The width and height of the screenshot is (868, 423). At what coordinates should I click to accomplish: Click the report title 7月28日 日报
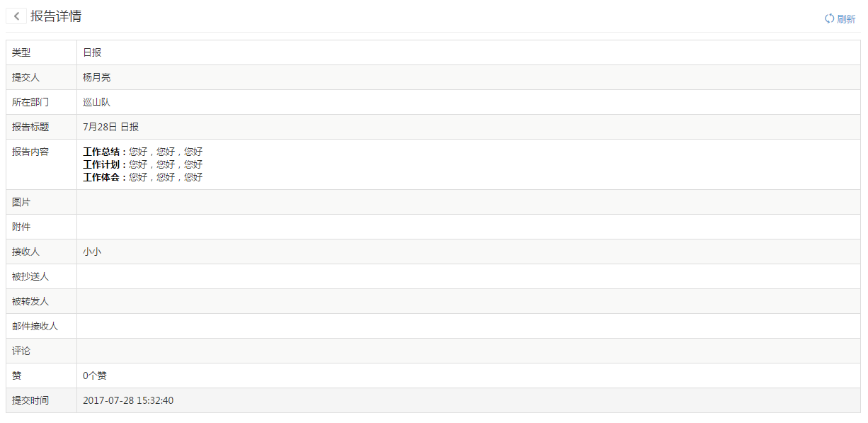coord(110,127)
